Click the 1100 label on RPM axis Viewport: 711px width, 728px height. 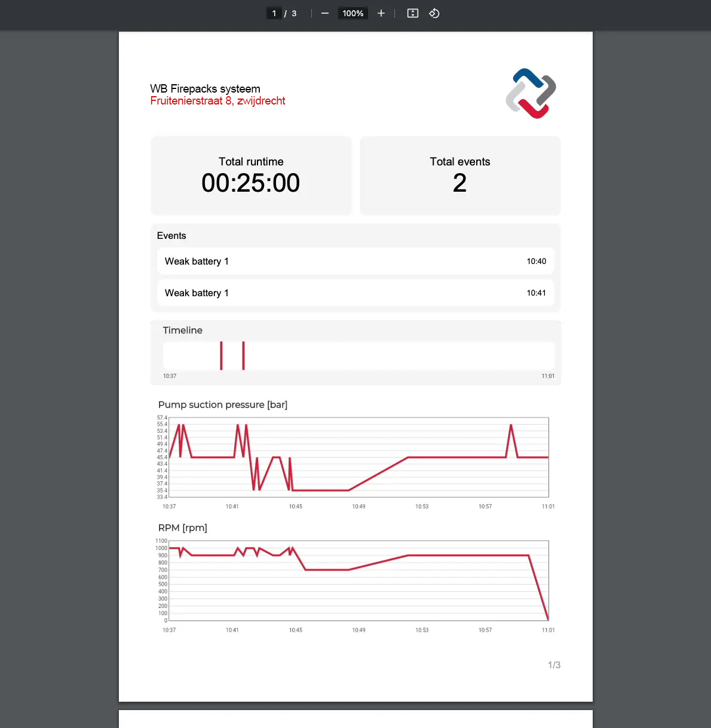(161, 541)
